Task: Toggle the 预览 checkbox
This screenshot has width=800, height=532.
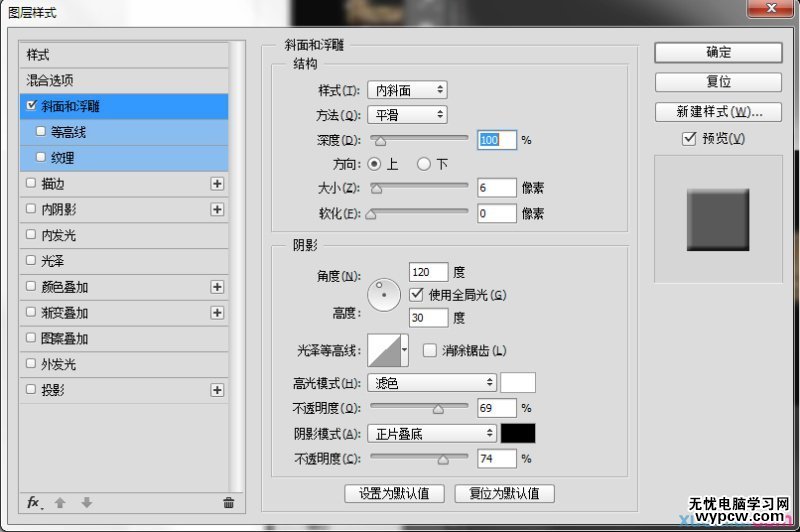Action: pyautogui.click(x=689, y=138)
